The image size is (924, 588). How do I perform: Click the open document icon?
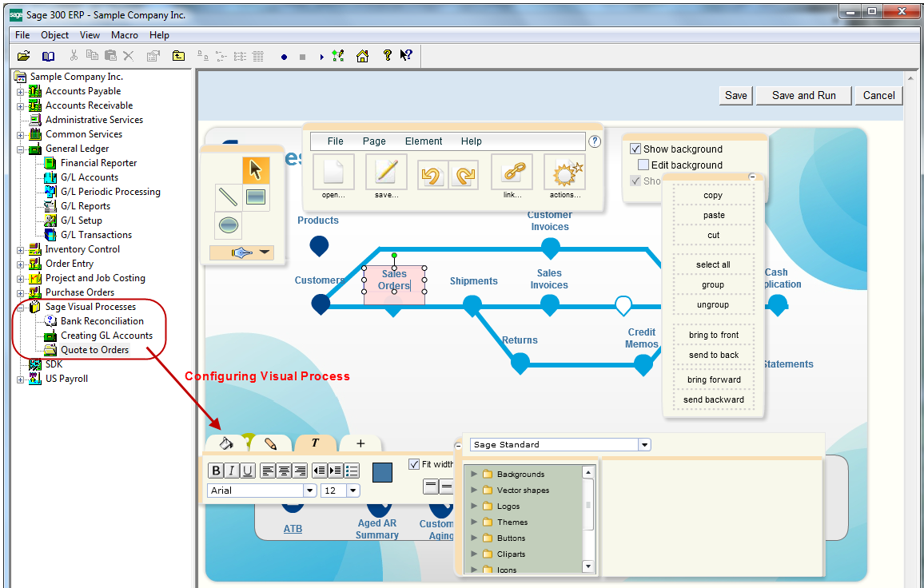[x=333, y=172]
